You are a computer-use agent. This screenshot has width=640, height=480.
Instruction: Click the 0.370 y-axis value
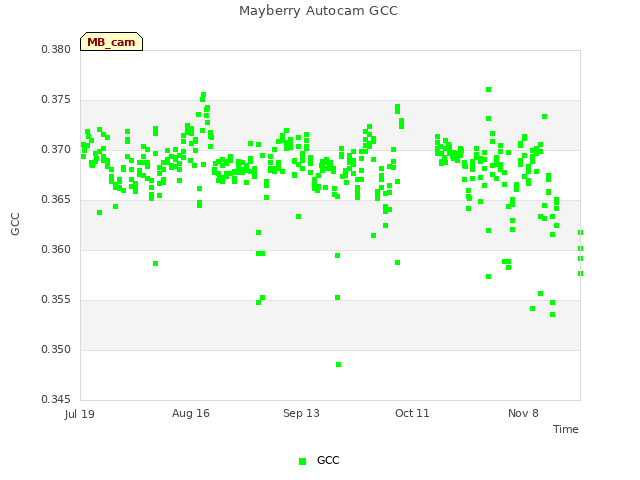tap(56, 149)
